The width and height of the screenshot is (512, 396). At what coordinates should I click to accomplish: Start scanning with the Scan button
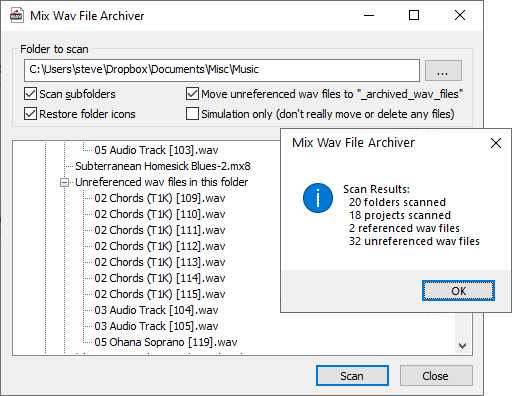(352, 376)
